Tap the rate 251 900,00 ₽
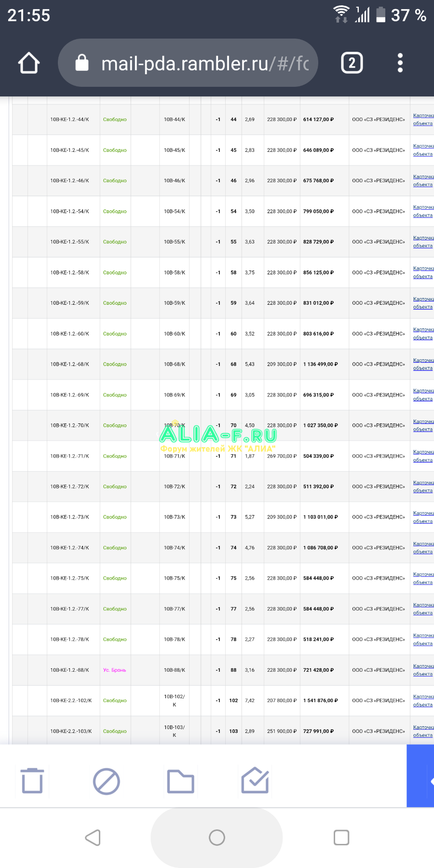 coord(282,732)
